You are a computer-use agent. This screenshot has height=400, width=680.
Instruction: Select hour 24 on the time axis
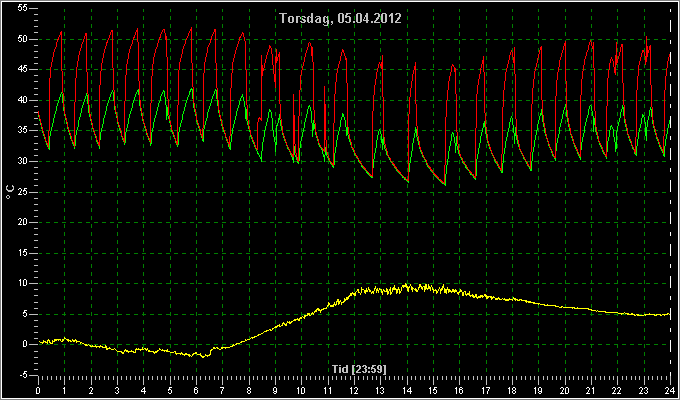tap(670, 390)
